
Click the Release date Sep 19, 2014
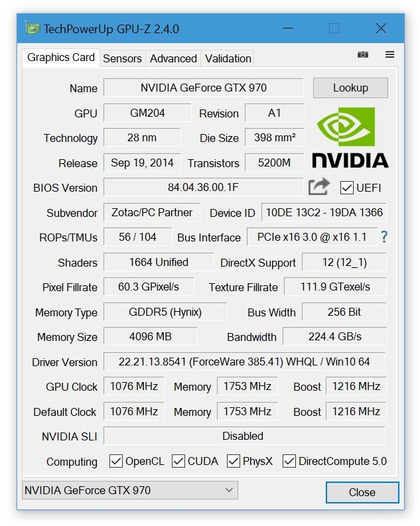pos(142,163)
